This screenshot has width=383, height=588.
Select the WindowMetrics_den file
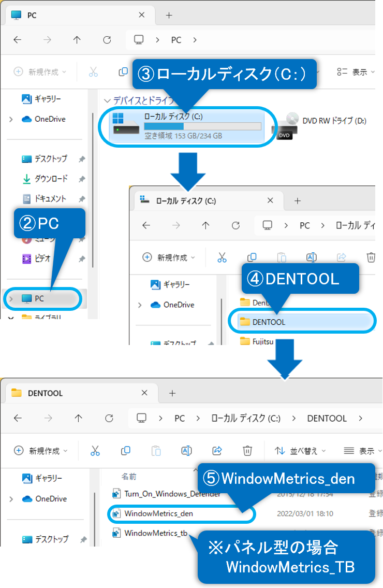(158, 513)
